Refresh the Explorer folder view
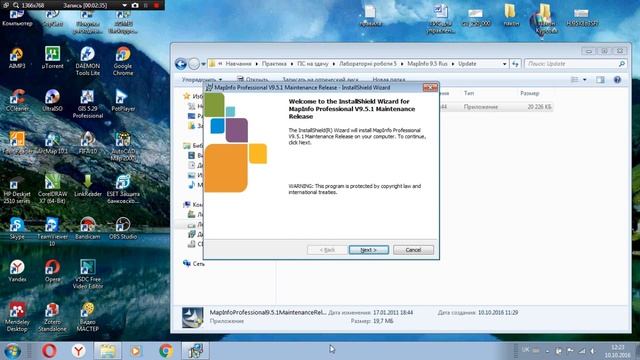Screen dimensions: 640x360 [515, 64]
